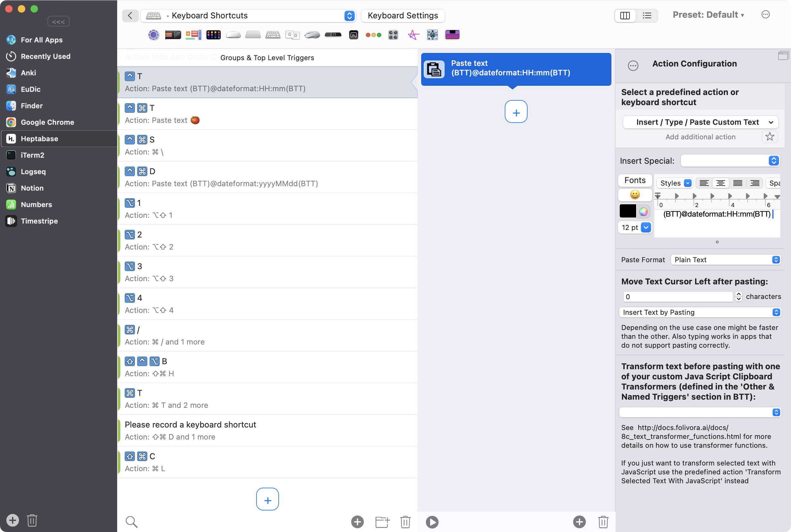Open Insert / Type / Paste Custom Text dropdown
This screenshot has width=791, height=532.
(x=700, y=122)
